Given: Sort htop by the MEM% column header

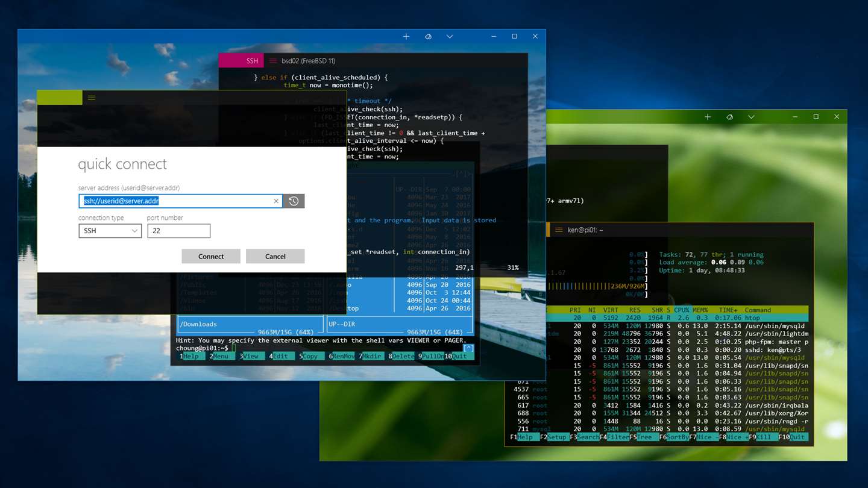Looking at the screenshot, I should coord(700,310).
